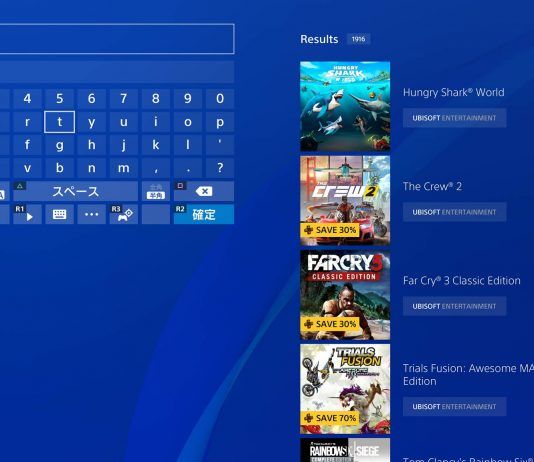Click the SAVE 30% badge on Far Cry 3
The width and height of the screenshot is (534, 462).
[x=330, y=324]
